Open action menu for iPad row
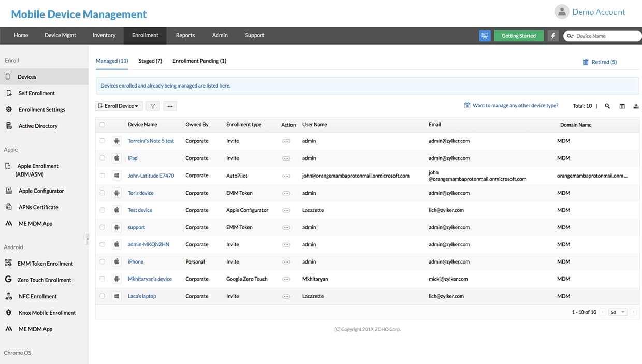This screenshot has width=642, height=364. point(286,158)
